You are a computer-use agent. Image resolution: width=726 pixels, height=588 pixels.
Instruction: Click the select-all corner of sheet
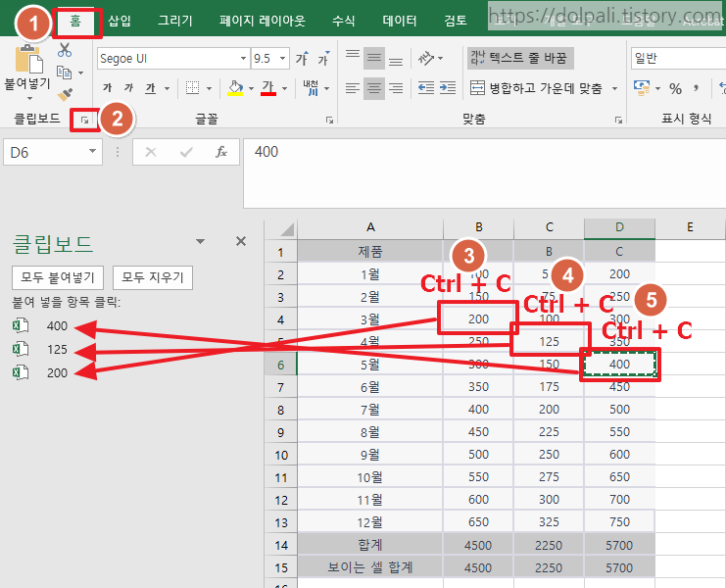point(281,228)
